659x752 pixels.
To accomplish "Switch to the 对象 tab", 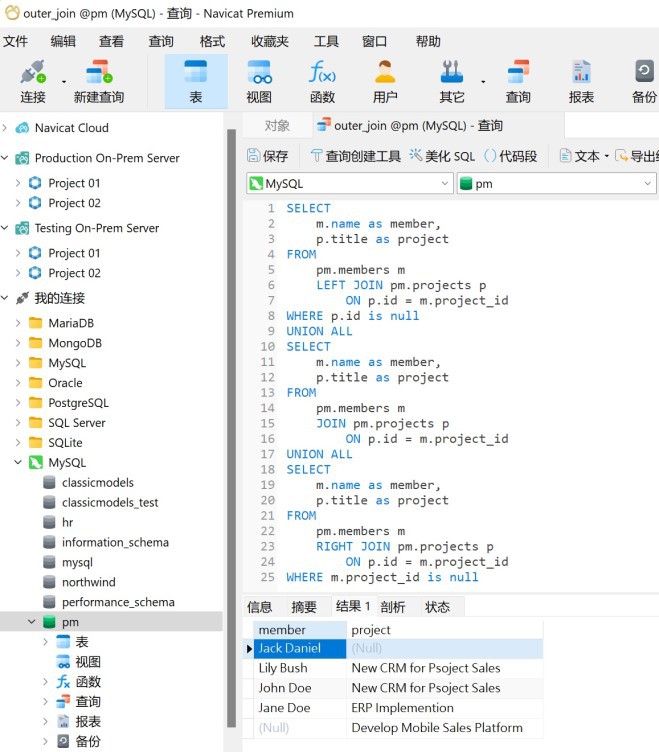I will click(x=277, y=126).
